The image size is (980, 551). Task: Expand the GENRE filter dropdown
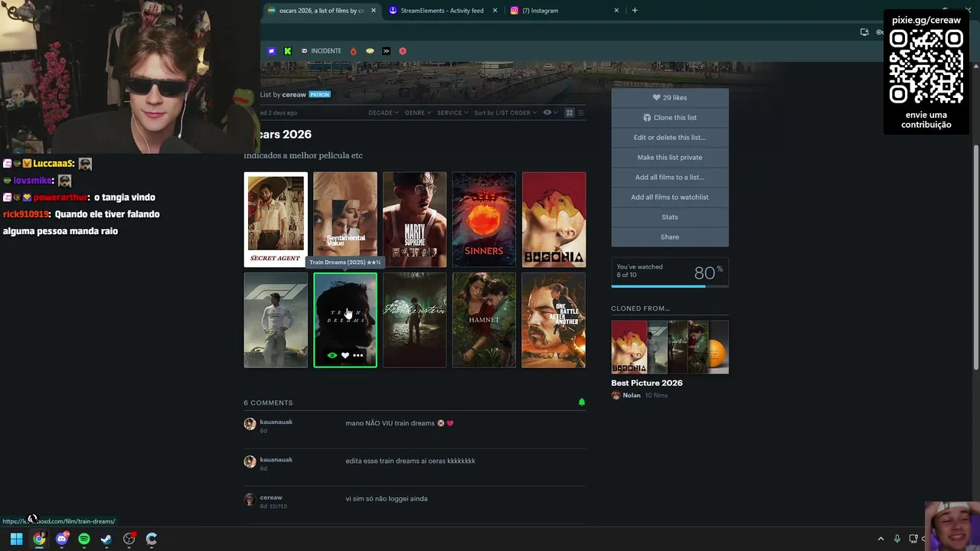(418, 112)
